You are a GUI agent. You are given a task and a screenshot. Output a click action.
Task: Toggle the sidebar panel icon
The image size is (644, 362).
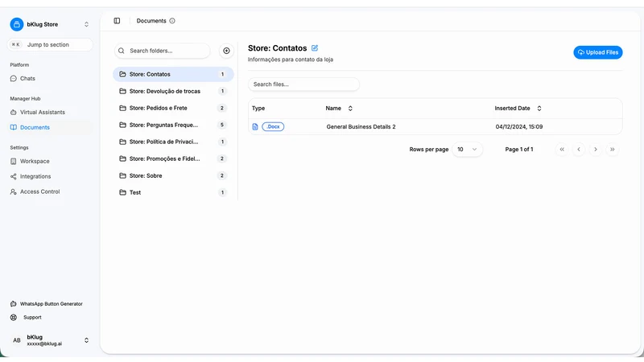click(x=117, y=21)
